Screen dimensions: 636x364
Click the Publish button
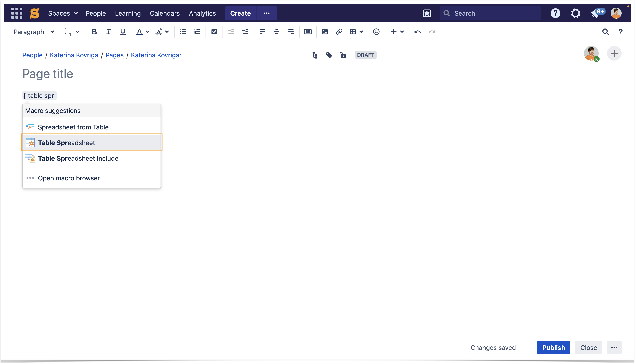553,347
